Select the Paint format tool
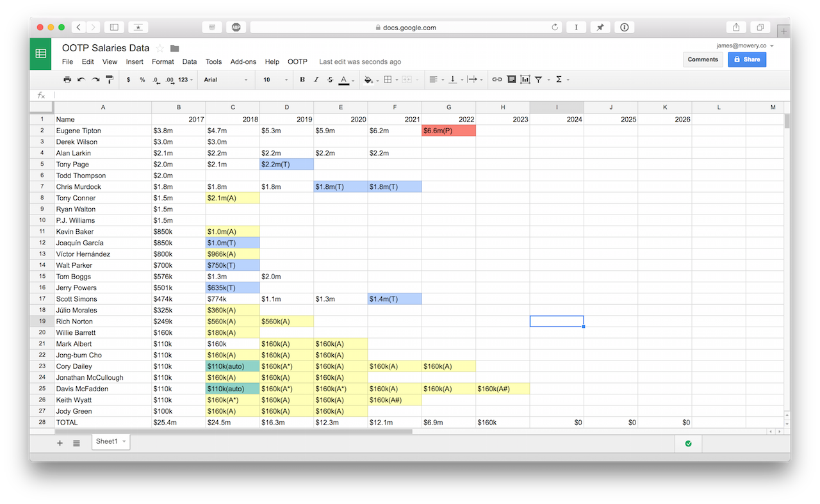The width and height of the screenshot is (820, 504). click(109, 79)
